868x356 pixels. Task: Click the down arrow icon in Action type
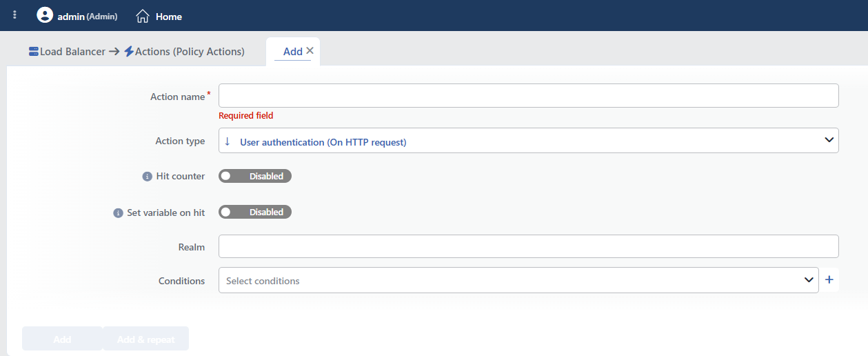point(228,141)
